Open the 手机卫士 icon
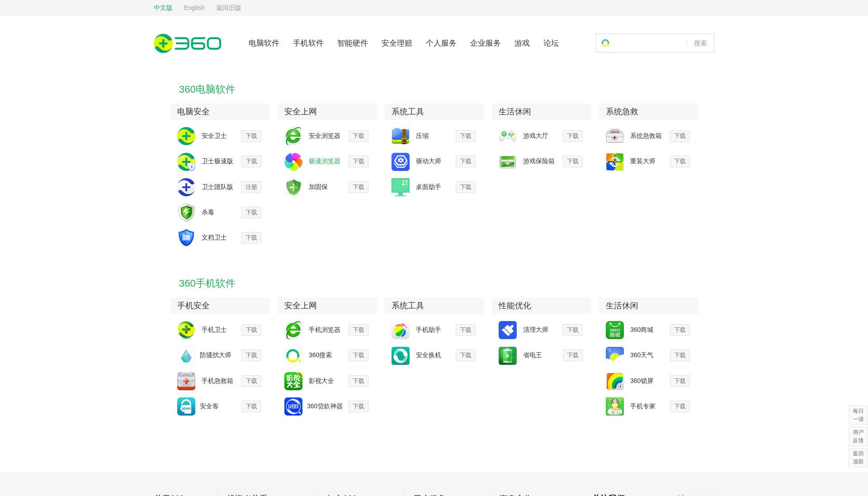This screenshot has height=496, width=868. [186, 330]
